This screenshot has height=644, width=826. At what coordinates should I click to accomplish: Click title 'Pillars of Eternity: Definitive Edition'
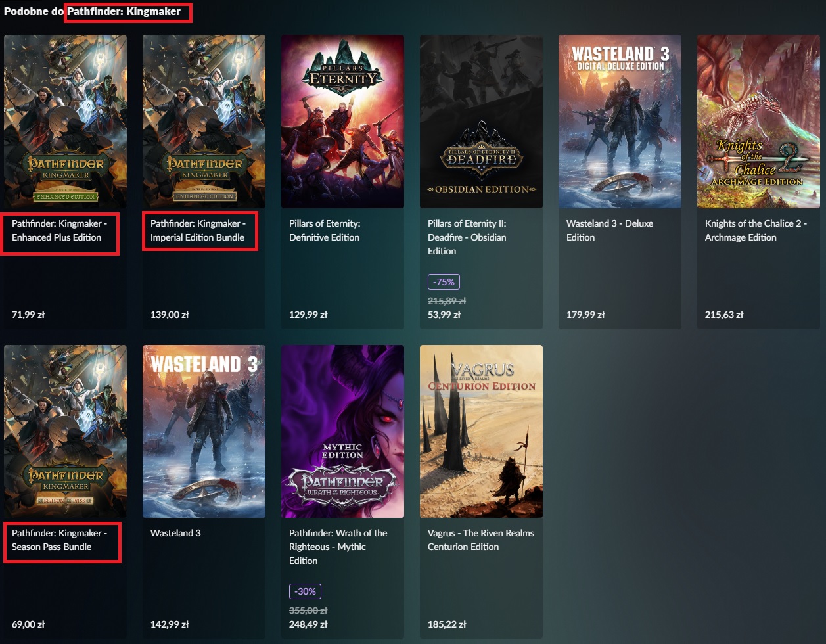(x=325, y=231)
